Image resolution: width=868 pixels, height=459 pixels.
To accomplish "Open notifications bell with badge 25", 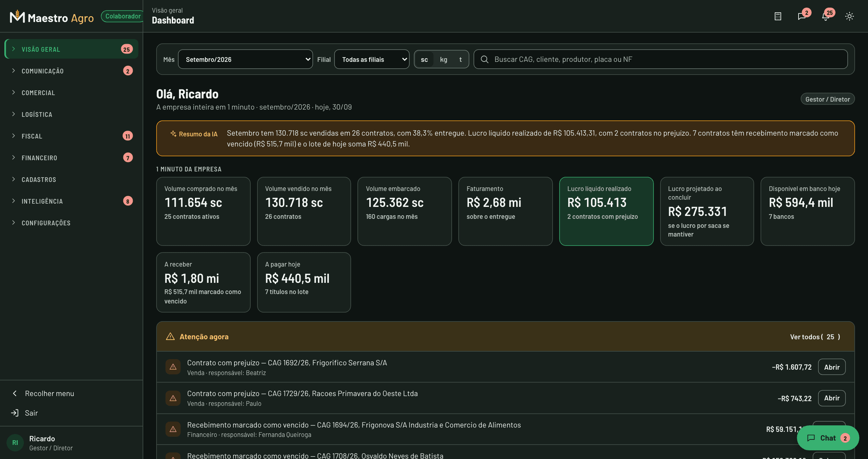I will pos(825,16).
